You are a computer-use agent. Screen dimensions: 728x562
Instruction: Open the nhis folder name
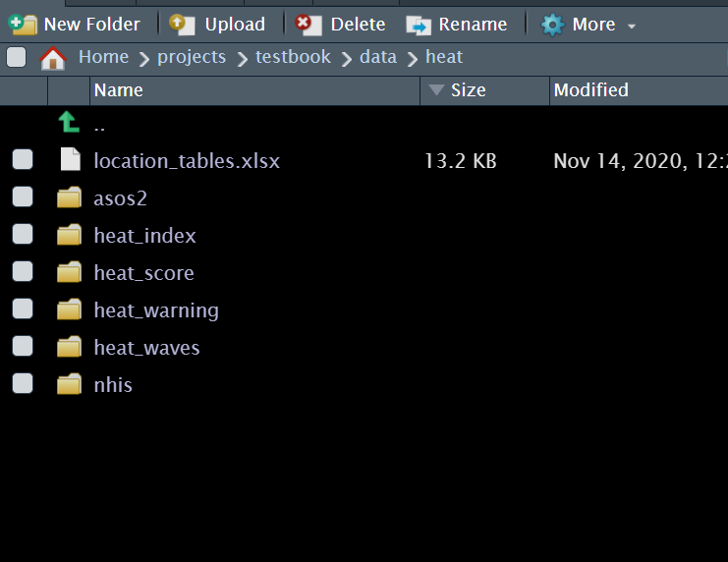tap(113, 385)
